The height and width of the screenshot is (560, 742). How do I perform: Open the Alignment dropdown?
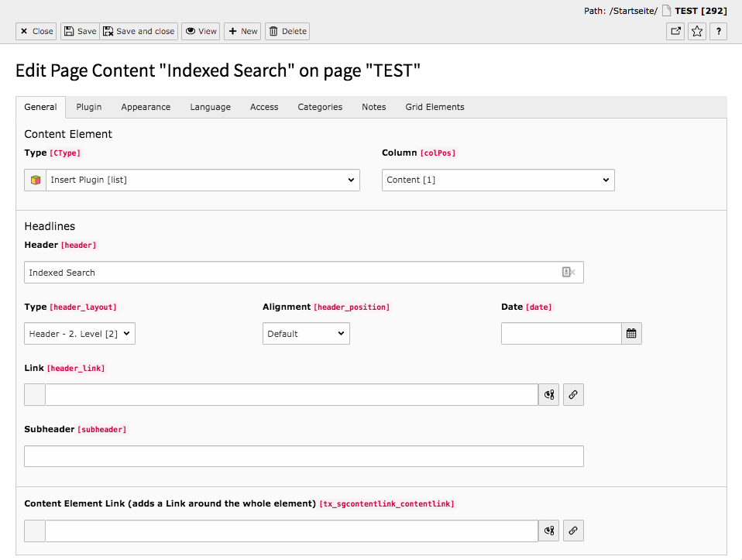point(306,333)
